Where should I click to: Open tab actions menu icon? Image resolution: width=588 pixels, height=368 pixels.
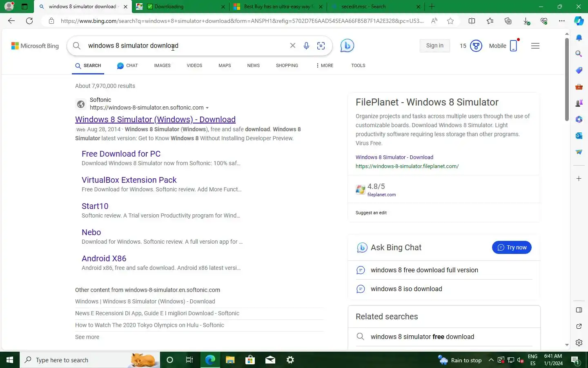[x=24, y=7]
